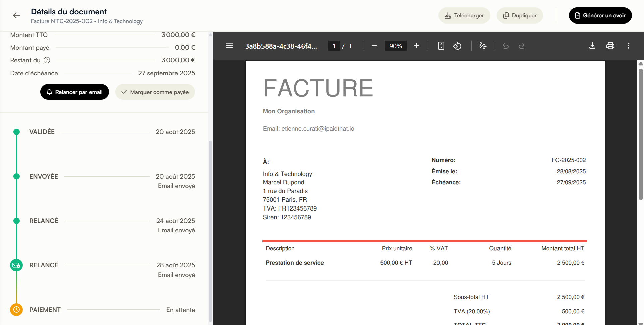
Task: Open the PDF viewer more options menu
Action: (629, 46)
